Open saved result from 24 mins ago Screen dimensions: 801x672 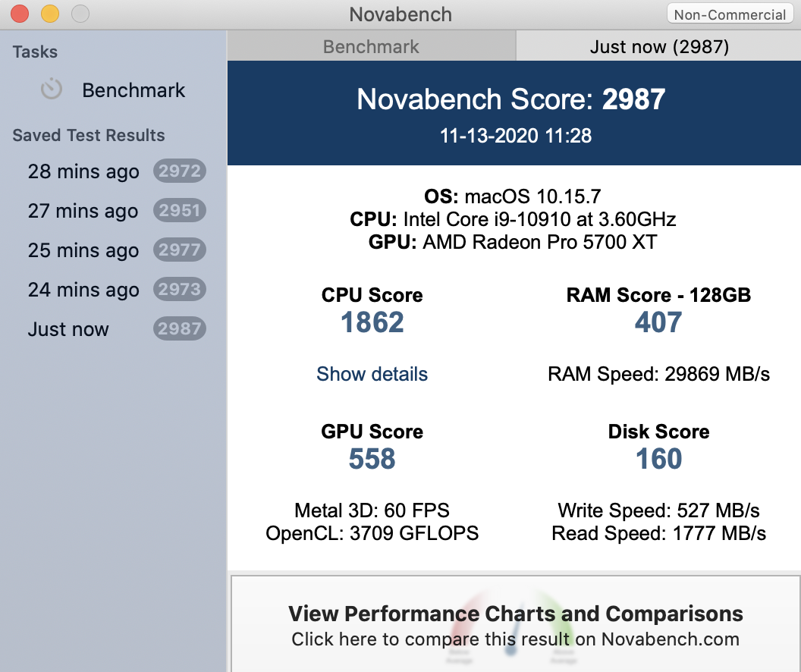114,290
